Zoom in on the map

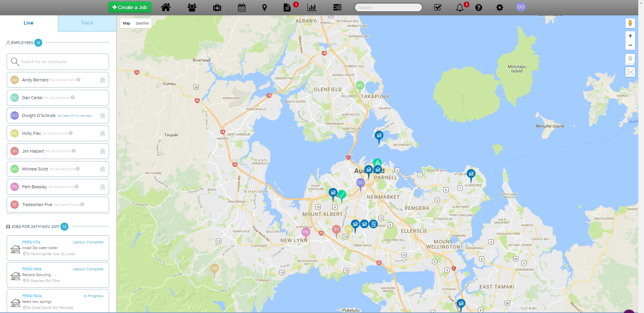pos(630,36)
